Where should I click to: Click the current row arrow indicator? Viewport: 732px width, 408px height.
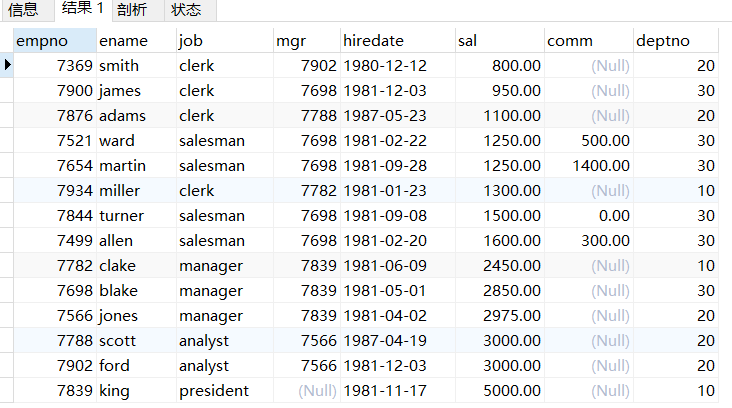tap(8, 65)
